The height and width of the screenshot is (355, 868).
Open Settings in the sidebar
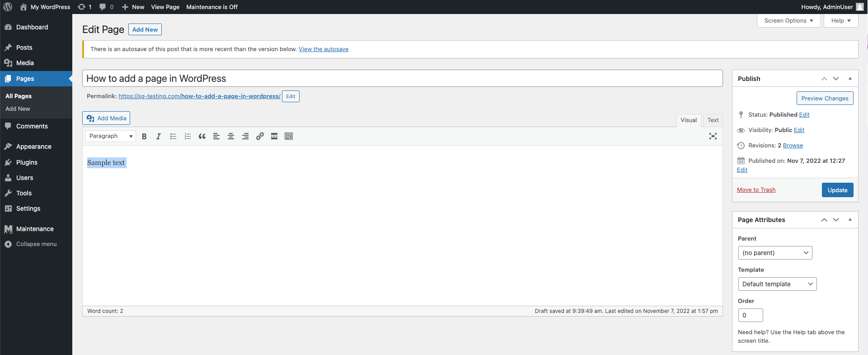click(36, 208)
